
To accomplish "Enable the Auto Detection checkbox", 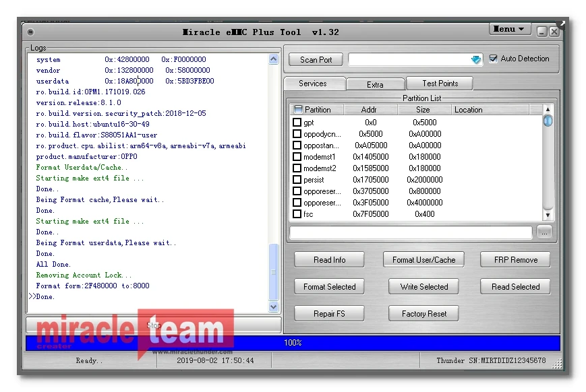I will pos(495,59).
